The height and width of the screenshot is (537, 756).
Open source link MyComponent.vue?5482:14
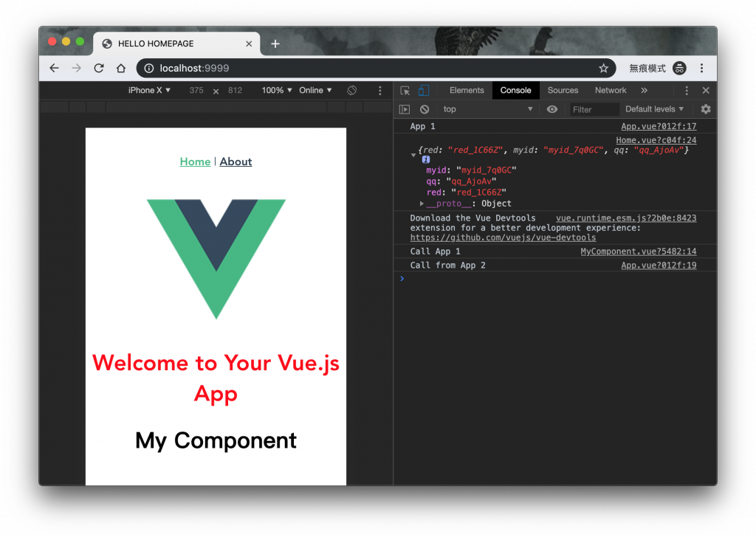639,252
